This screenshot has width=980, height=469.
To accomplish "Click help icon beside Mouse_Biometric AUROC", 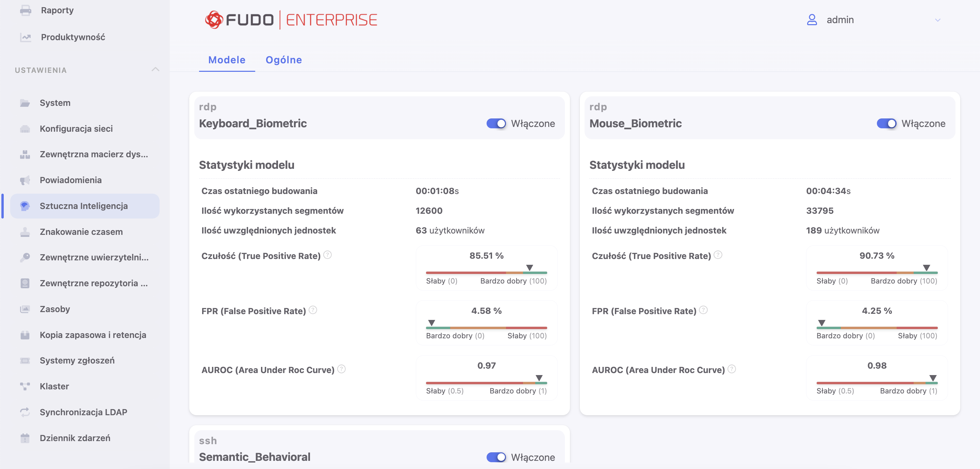I will [732, 369].
